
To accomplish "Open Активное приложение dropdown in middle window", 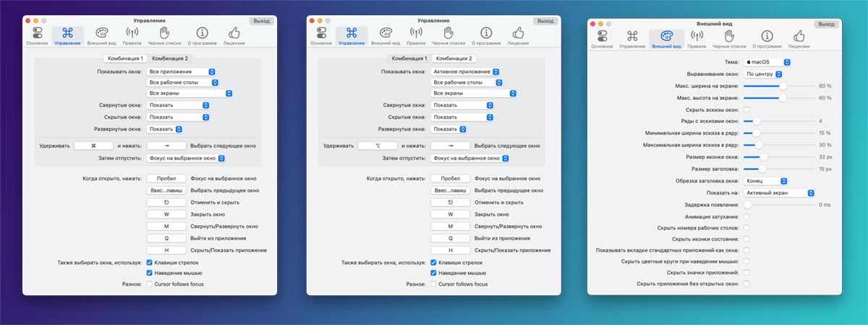I will pos(465,72).
